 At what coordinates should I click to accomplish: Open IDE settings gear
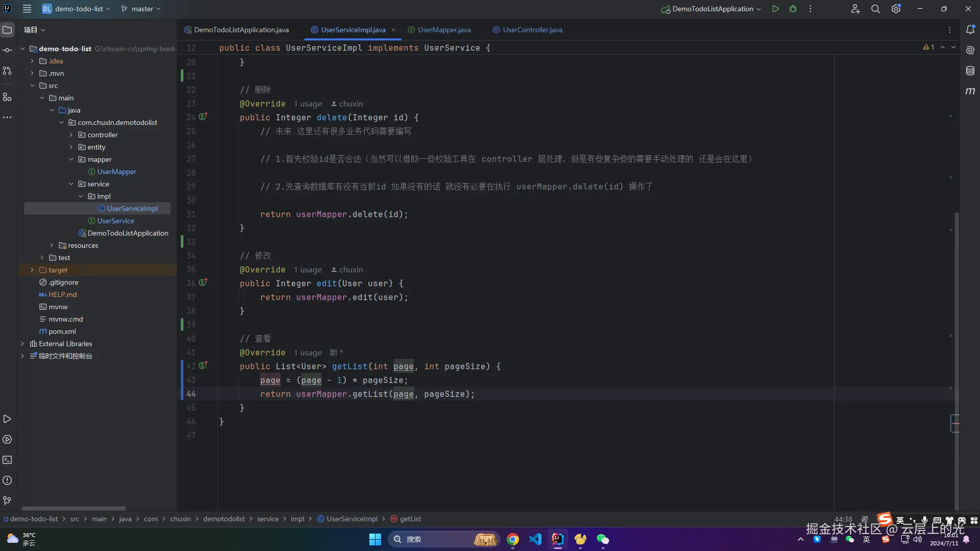click(896, 9)
